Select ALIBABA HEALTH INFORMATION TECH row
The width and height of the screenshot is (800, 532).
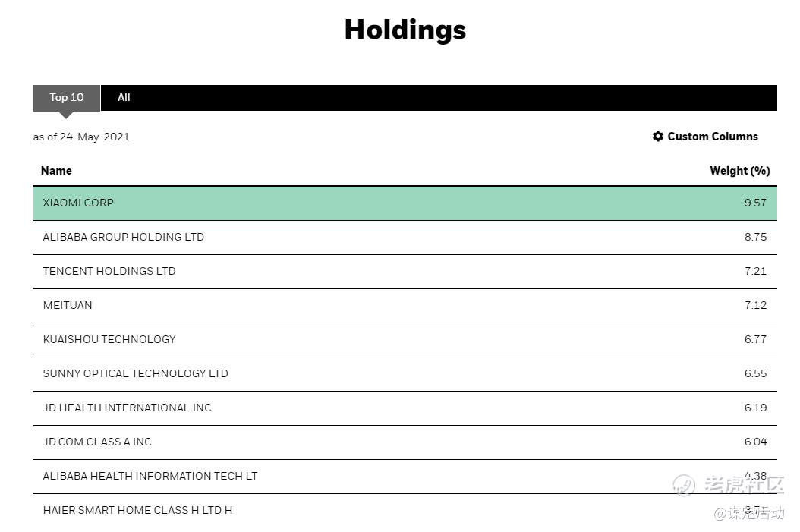(150, 476)
